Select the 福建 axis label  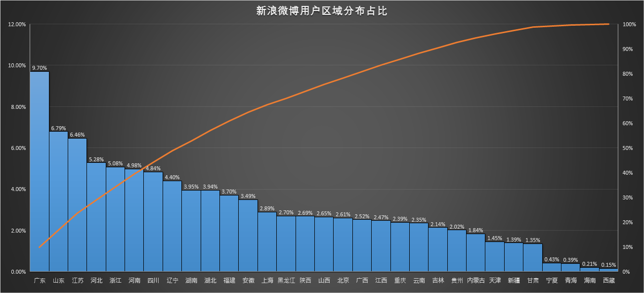(229, 281)
